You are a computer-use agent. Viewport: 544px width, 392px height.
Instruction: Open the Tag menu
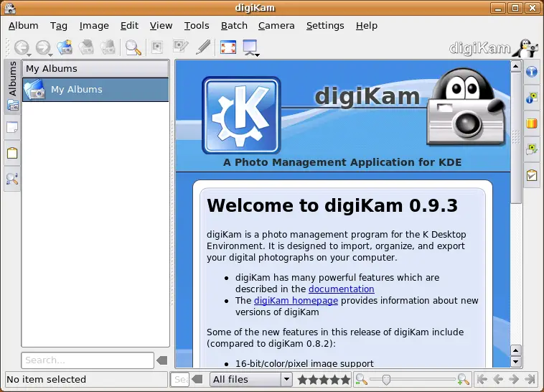pyautogui.click(x=59, y=26)
